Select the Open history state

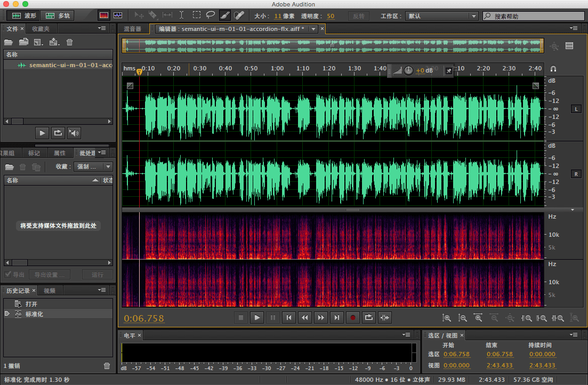58,303
